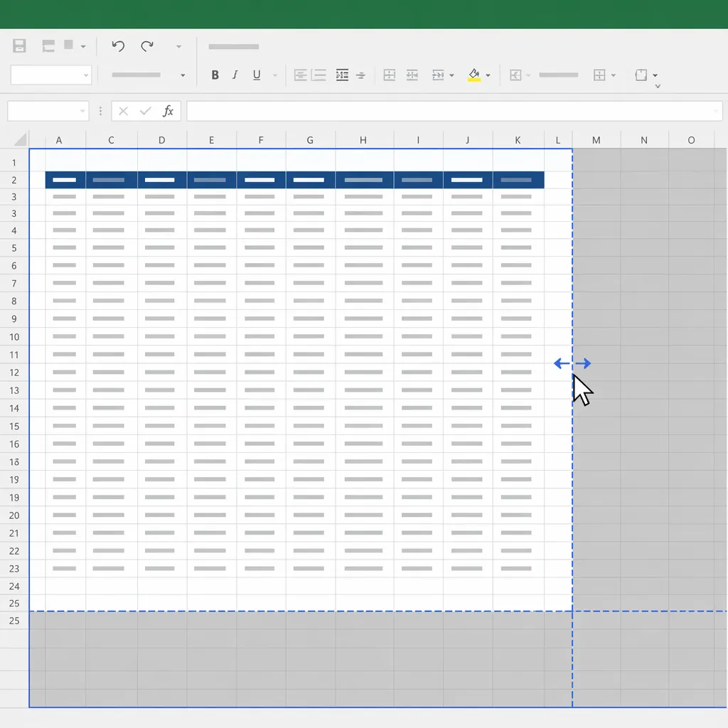Select row 2 header
The width and height of the screenshot is (728, 728).
point(14,180)
